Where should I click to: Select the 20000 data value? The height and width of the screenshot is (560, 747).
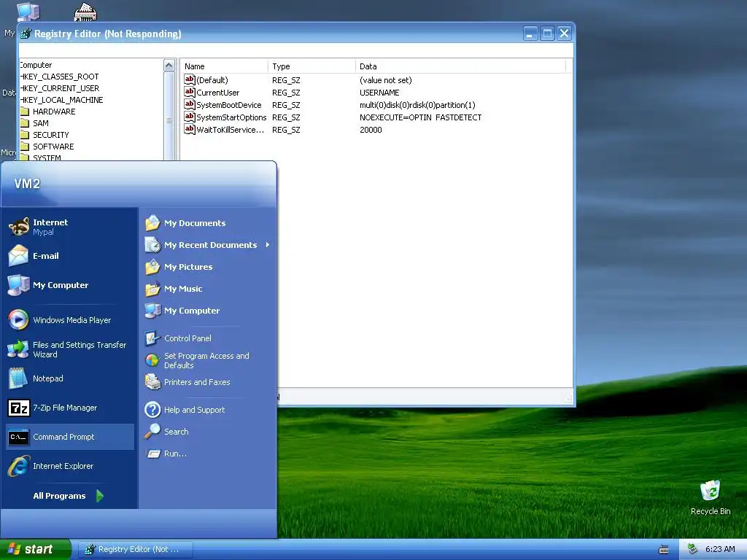point(371,130)
